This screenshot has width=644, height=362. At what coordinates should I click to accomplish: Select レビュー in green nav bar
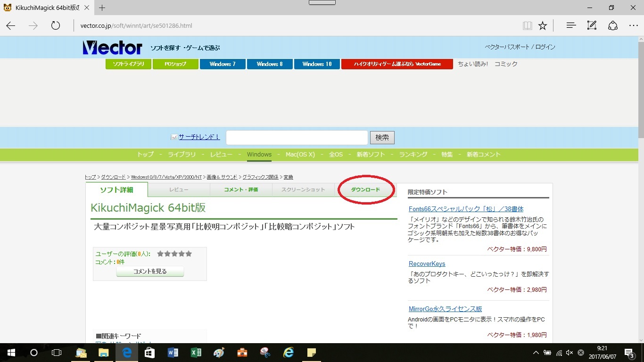[x=221, y=155]
